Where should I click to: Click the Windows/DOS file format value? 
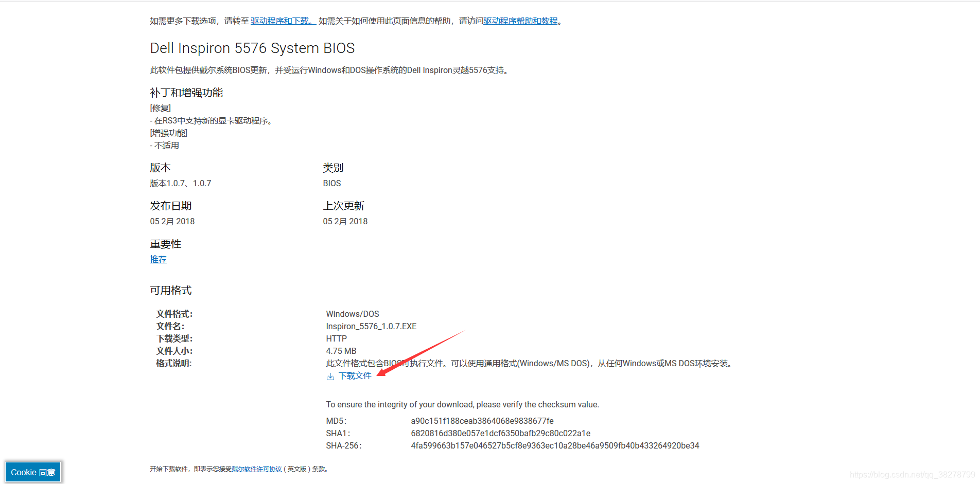(x=353, y=314)
